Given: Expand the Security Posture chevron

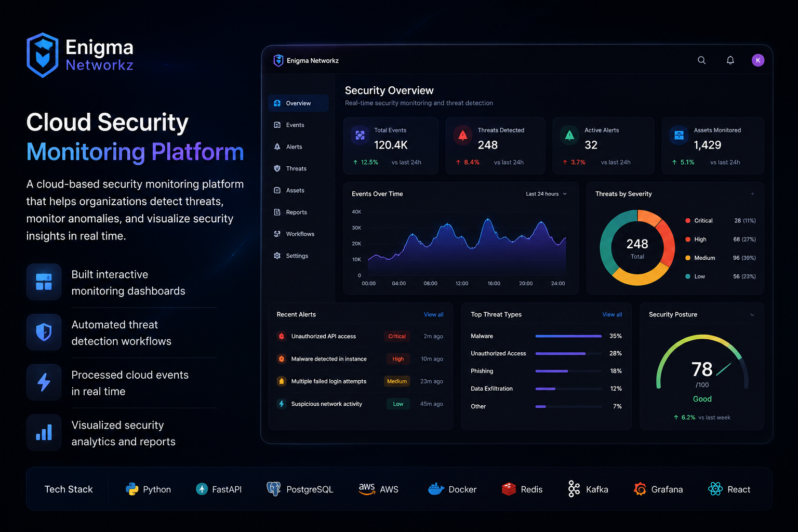Looking at the screenshot, I should point(752,315).
